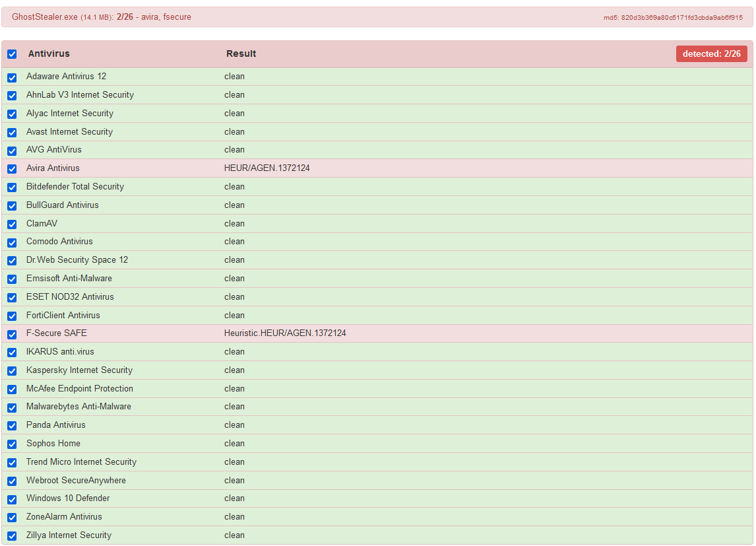
Task: Click the 'clean' result for AhnLab V3
Action: point(234,94)
